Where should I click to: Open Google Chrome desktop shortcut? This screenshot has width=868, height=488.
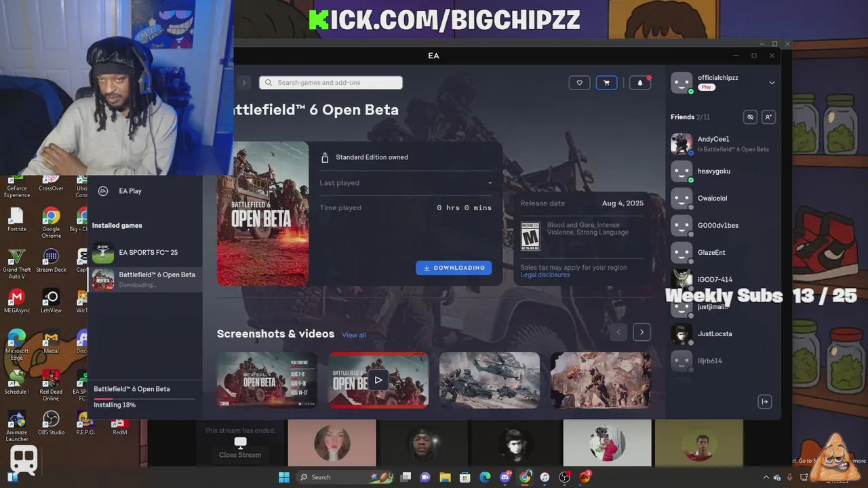(x=51, y=224)
